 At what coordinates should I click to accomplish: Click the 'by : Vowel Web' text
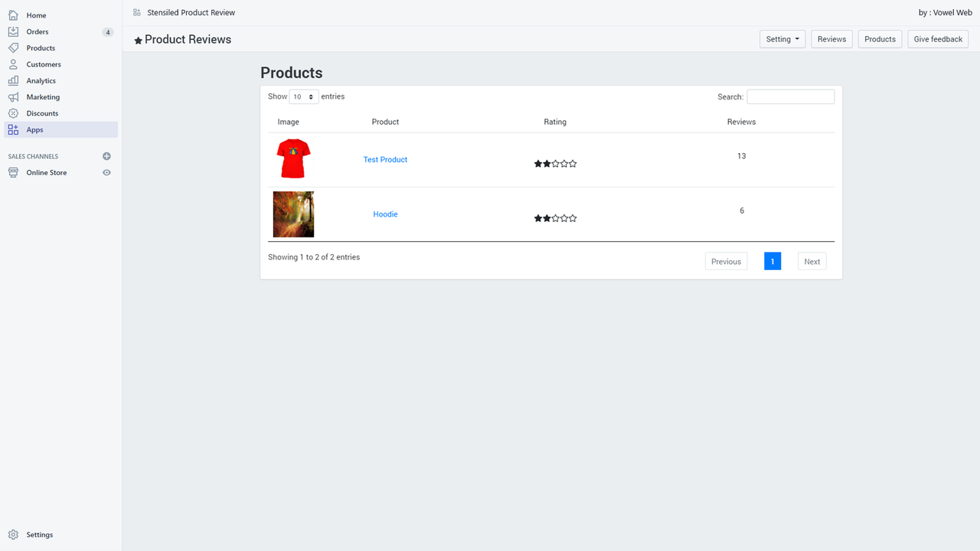(x=946, y=13)
